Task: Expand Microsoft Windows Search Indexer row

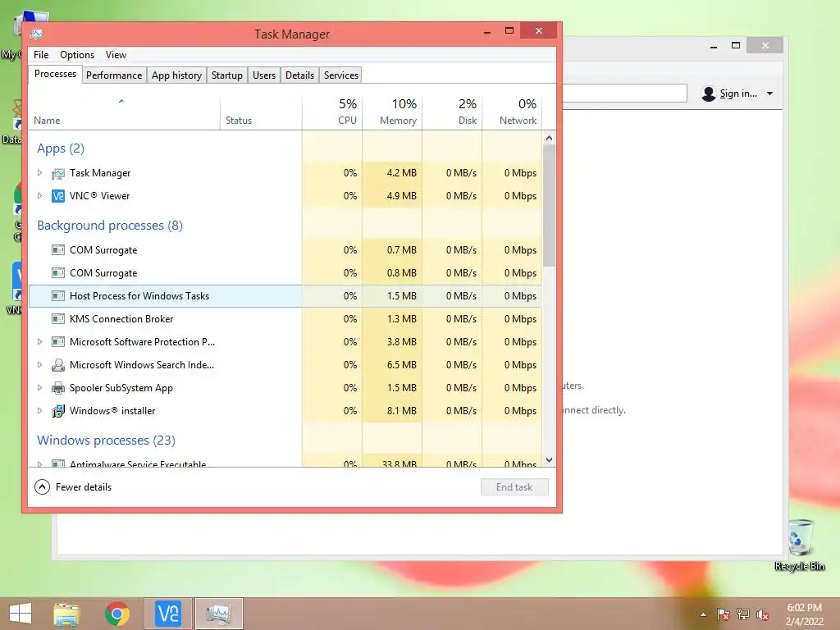Action: pyautogui.click(x=39, y=365)
